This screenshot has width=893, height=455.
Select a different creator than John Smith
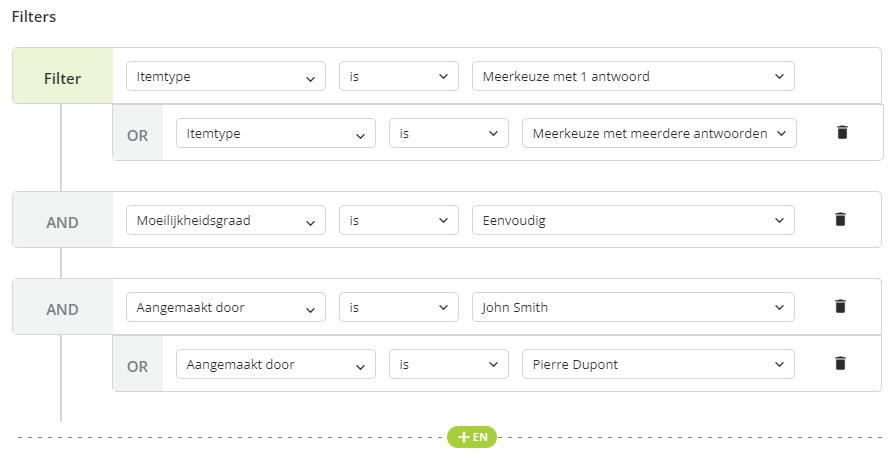(633, 308)
